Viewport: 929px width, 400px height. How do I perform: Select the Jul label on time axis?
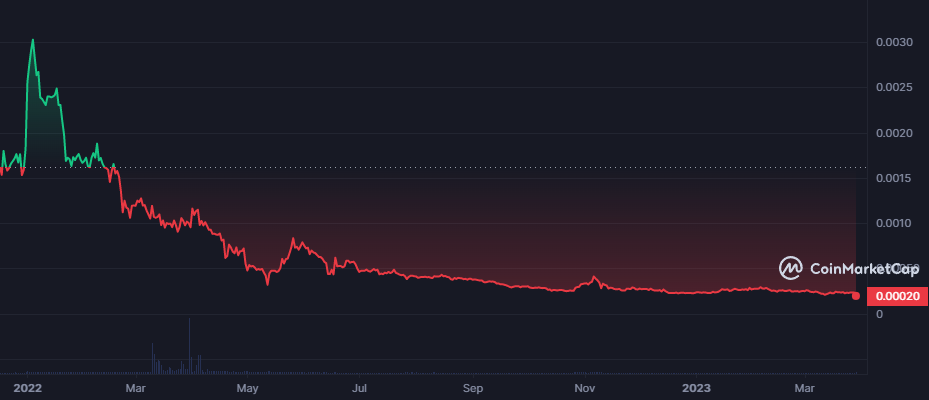coord(360,385)
